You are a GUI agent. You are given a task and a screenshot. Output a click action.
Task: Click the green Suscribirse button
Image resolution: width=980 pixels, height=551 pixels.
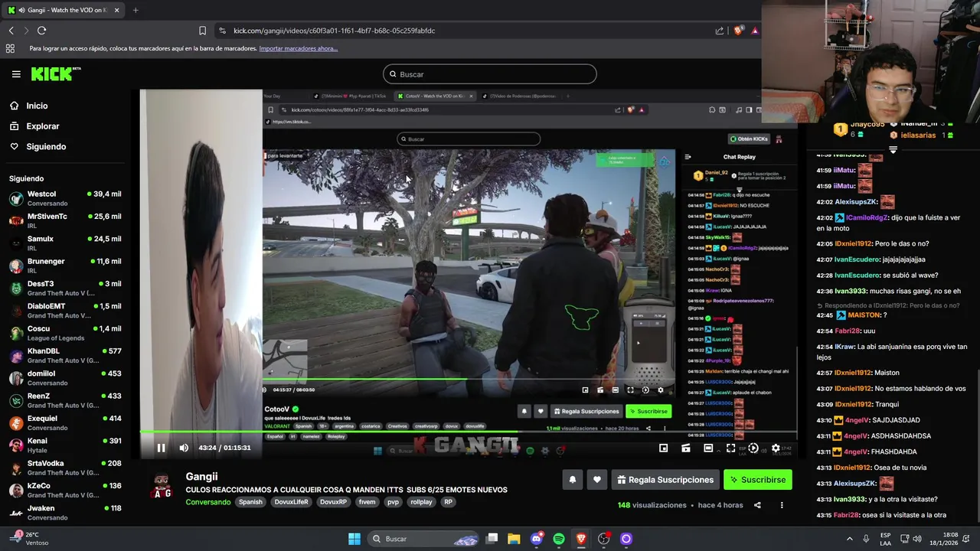(x=758, y=480)
